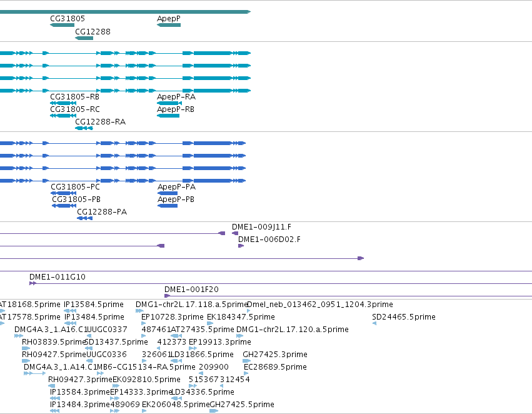Select transcript CG31805-RB label

tap(74, 97)
